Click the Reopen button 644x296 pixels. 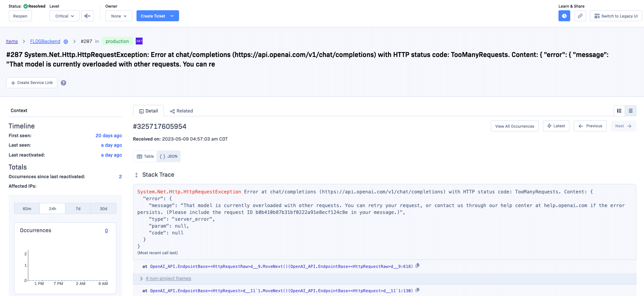(x=20, y=16)
